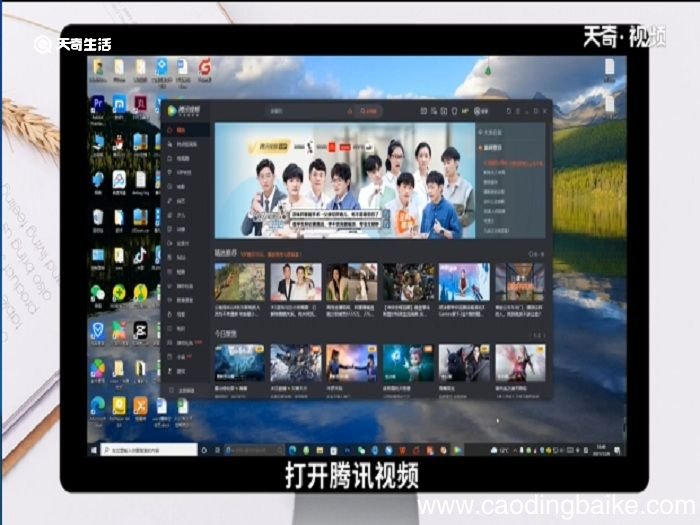Open first 今日重推 thumbnail with blue sky poster
Screen dimensions: 700x525
tap(240, 362)
